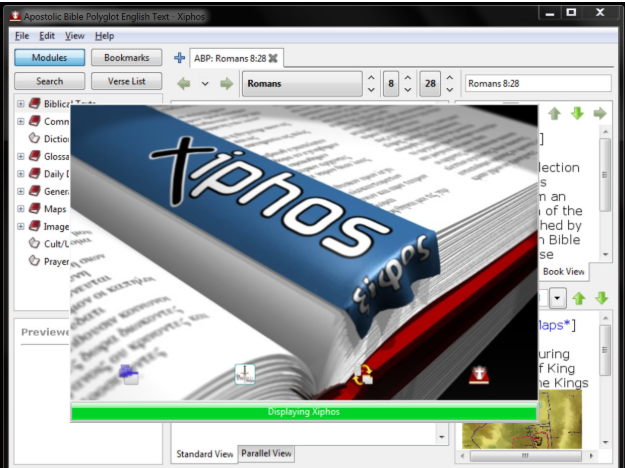Switch to the Book View tab
This screenshot has width=625, height=468.
point(564,271)
